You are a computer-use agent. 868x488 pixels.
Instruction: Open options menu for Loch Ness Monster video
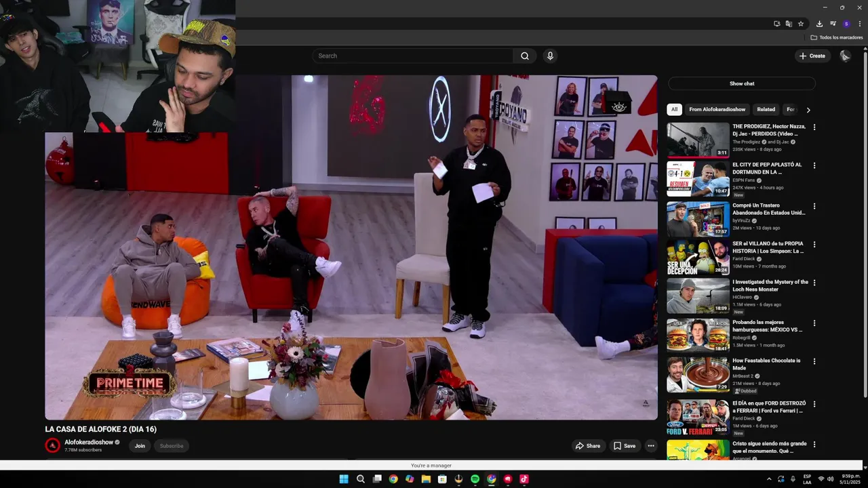tap(814, 283)
